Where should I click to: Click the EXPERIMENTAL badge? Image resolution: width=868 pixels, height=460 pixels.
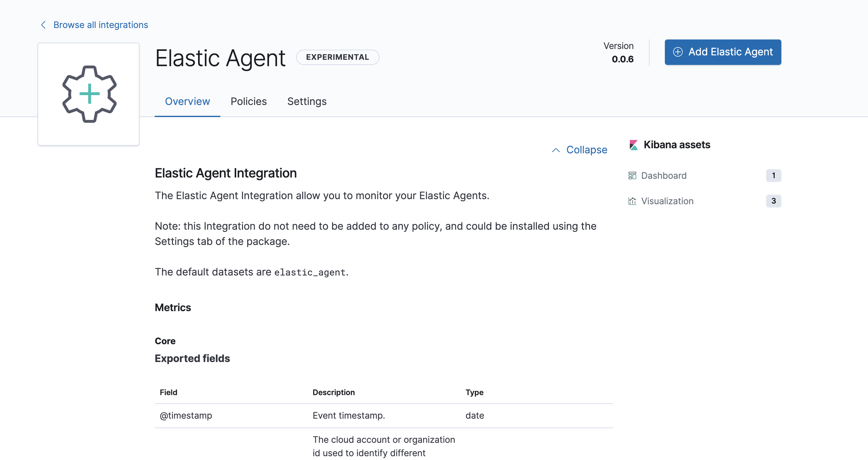[x=337, y=57]
